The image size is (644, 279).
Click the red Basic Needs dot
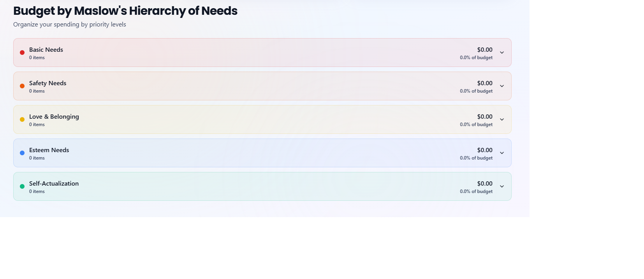point(22,53)
